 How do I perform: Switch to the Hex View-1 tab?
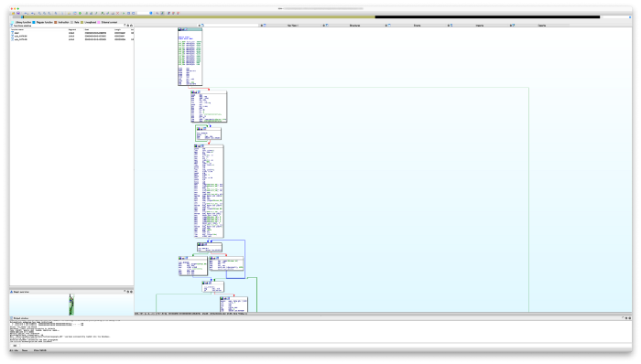[x=292, y=26]
